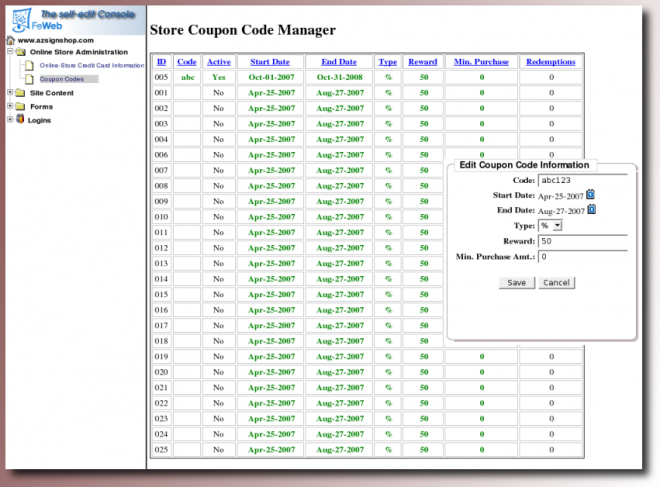Viewport: 660px width, 487px height.
Task: Click the End Date cell in row 020
Action: click(x=340, y=372)
